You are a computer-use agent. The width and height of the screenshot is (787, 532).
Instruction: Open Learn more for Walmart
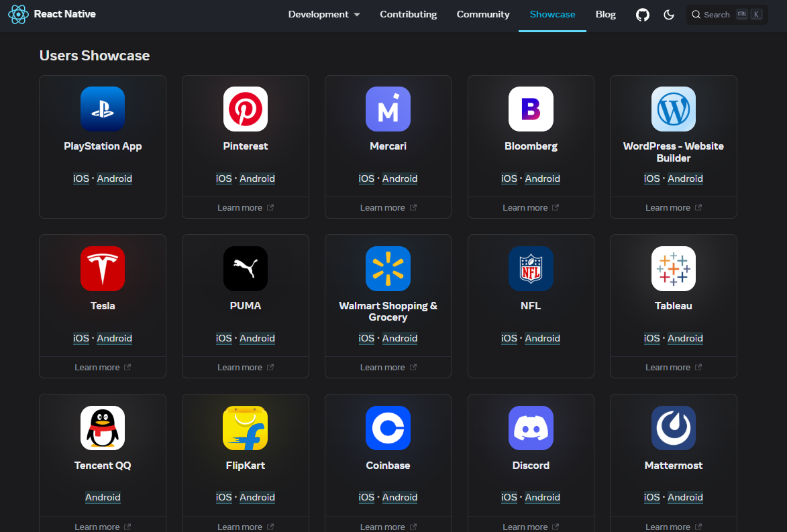[388, 367]
